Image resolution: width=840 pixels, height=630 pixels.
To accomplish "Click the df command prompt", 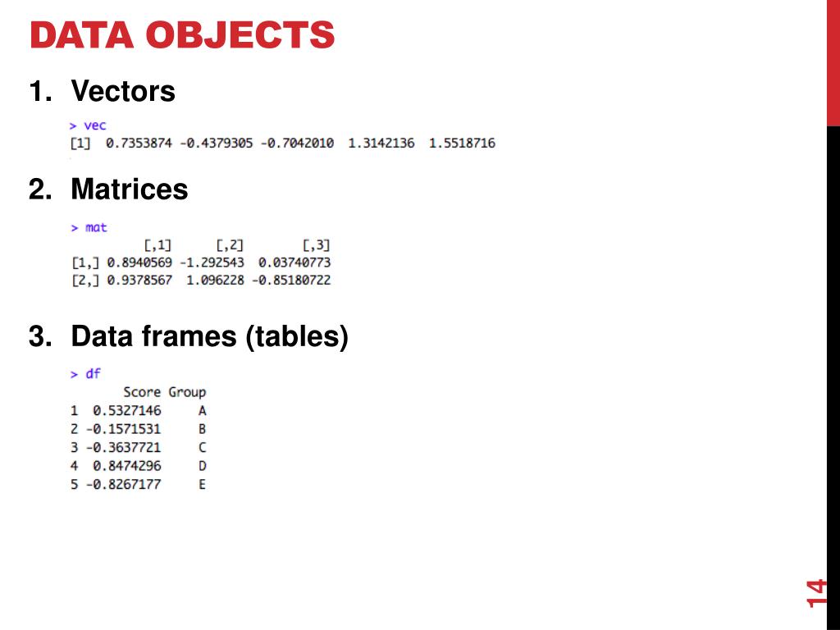I will [x=85, y=373].
